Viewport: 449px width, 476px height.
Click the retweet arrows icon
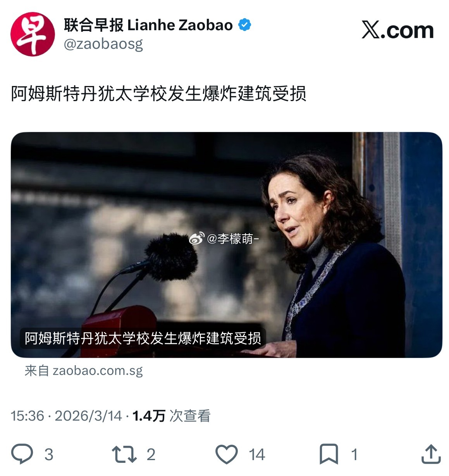124,454
